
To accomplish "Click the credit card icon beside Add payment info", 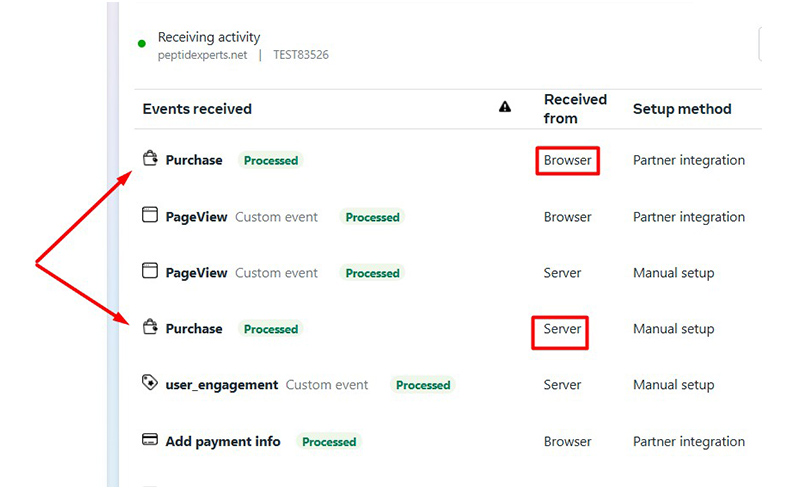I will pyautogui.click(x=149, y=439).
